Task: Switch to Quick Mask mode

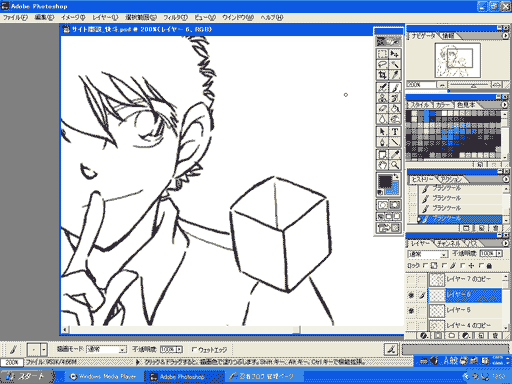Action: [395, 205]
